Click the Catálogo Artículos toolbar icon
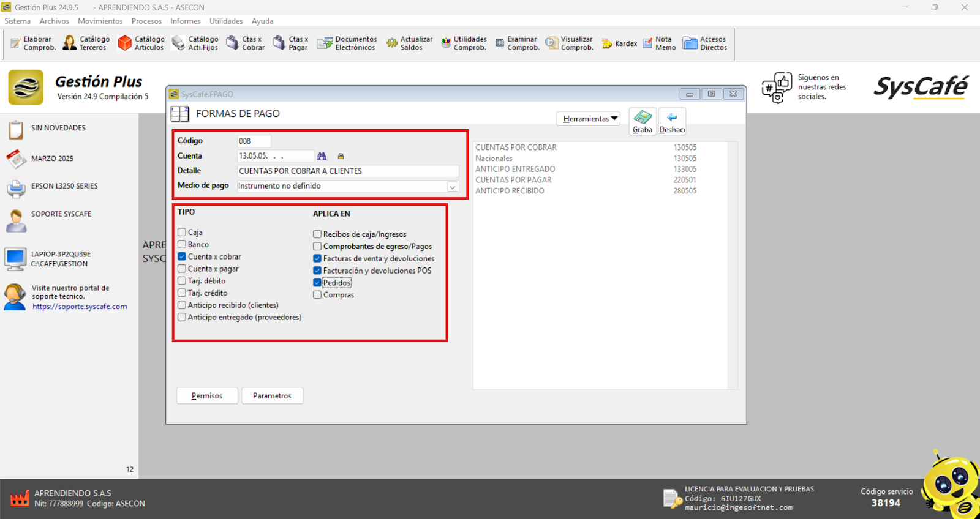 126,43
